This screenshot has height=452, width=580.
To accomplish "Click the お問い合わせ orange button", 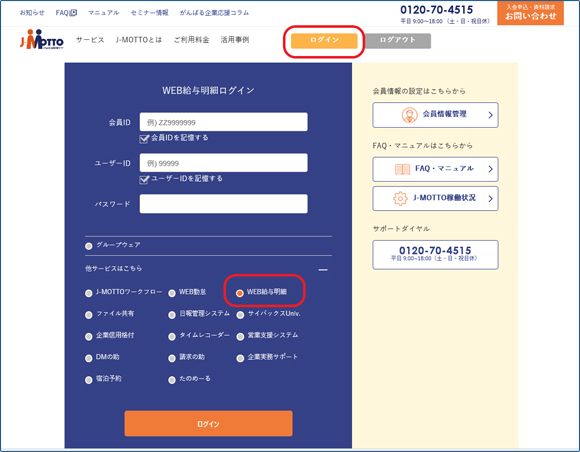I will click(x=530, y=13).
